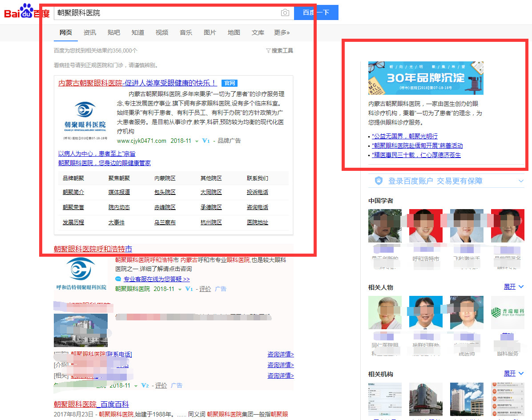This screenshot has height=420, width=532.
Task: Open the 地图 tab
Action: [x=234, y=32]
